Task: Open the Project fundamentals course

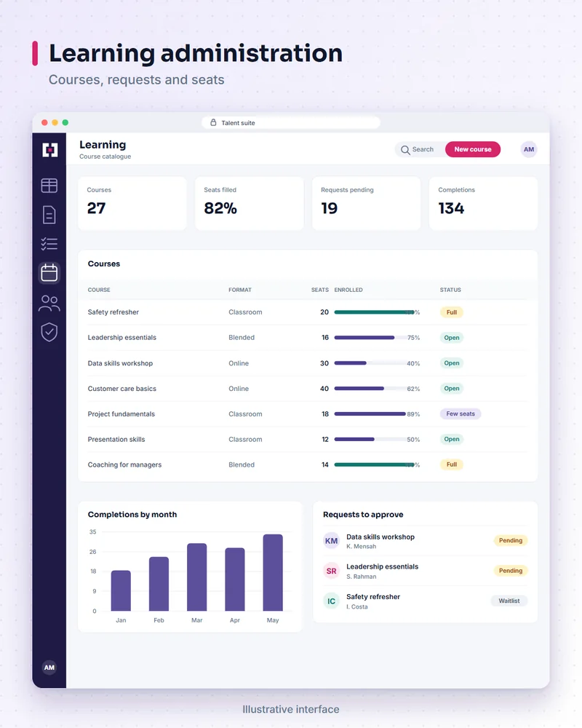Action: 308,414
